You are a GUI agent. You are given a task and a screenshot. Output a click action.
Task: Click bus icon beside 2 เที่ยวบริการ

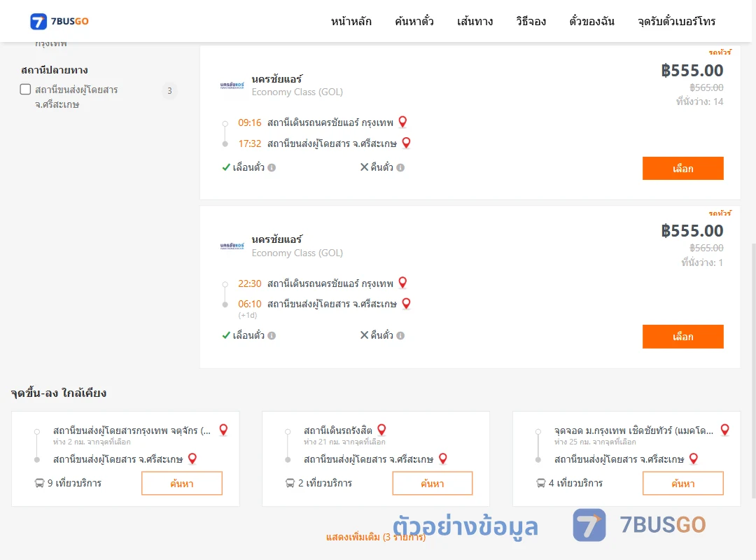tap(290, 483)
